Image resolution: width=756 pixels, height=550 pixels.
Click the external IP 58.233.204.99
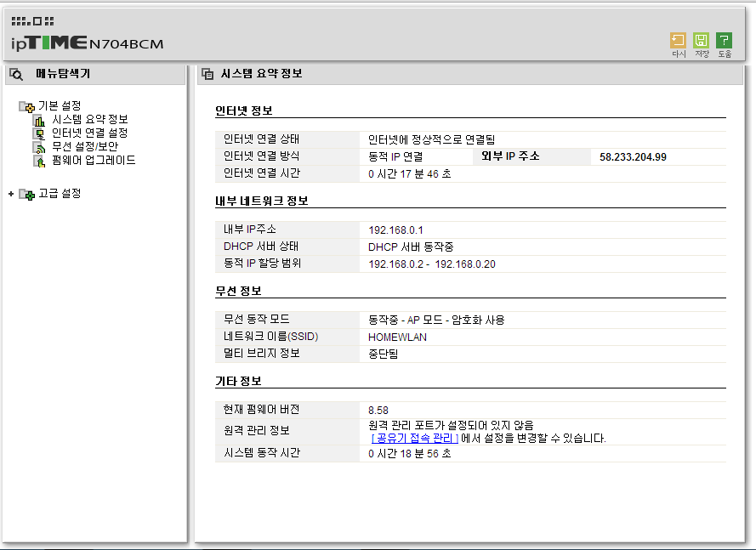coord(633,156)
